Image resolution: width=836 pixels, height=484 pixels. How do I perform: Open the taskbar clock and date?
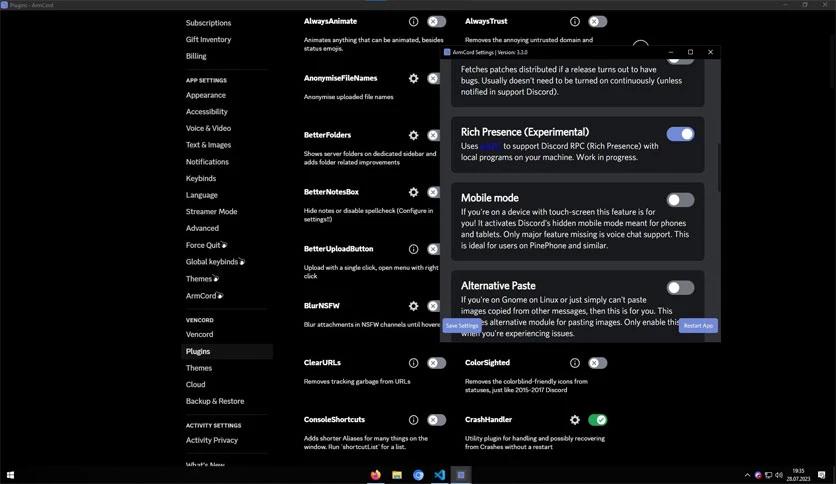click(798, 475)
